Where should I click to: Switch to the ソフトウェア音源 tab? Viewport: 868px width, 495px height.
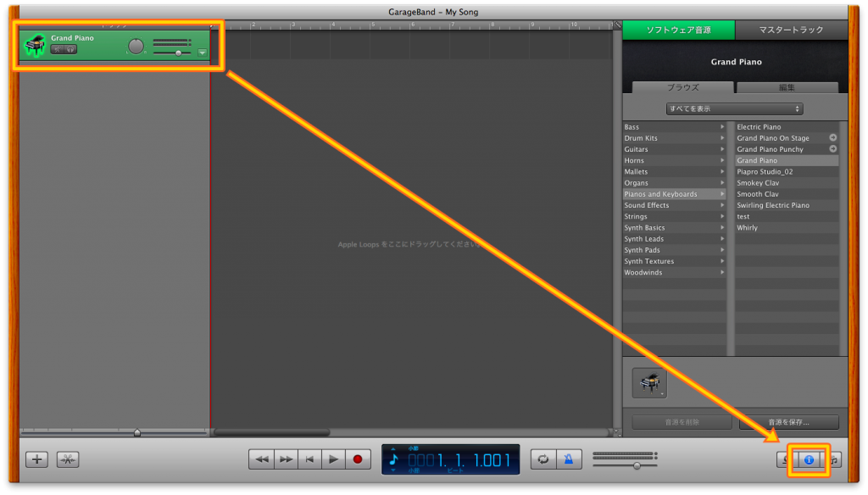pyautogui.click(x=679, y=30)
